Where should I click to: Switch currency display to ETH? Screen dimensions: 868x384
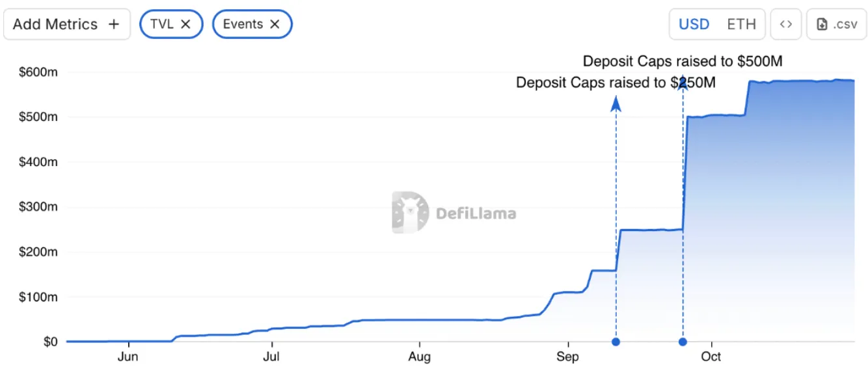(x=742, y=24)
